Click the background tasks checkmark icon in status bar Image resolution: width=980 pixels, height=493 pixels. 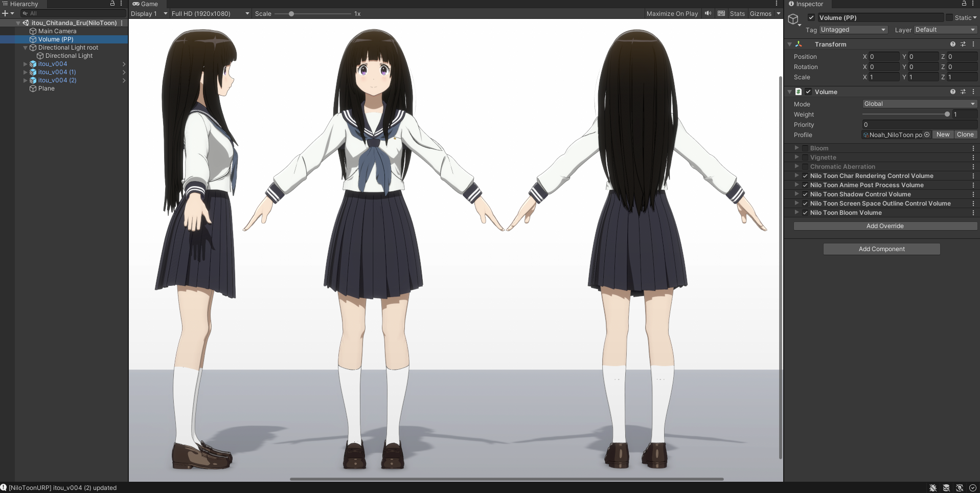[973, 488]
